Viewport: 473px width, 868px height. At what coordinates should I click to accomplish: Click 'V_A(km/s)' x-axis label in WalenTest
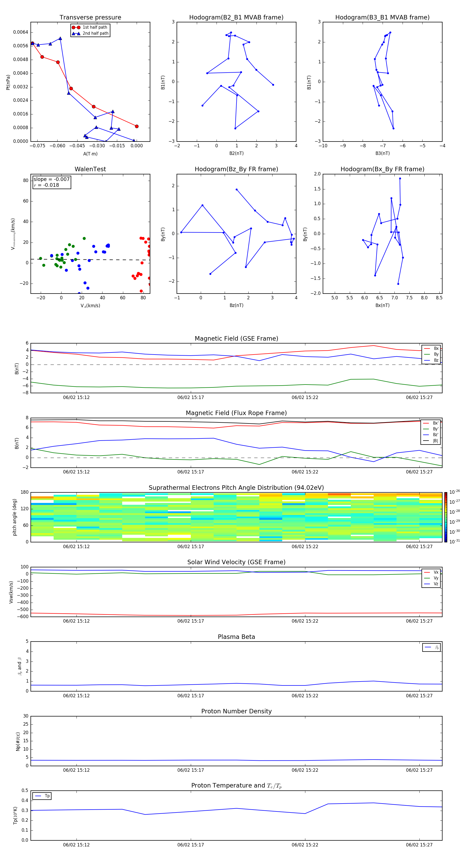[90, 306]
